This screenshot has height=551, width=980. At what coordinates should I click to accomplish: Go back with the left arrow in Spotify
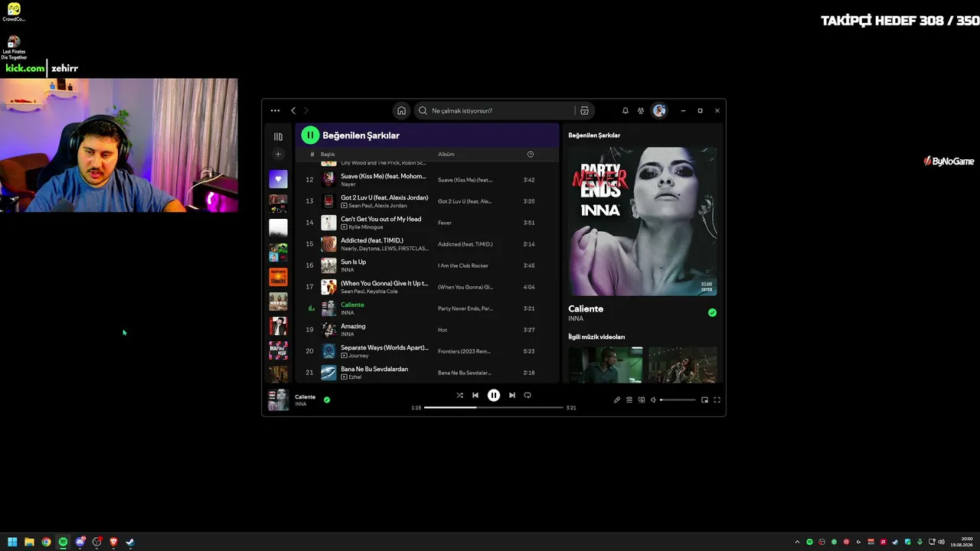click(x=293, y=111)
